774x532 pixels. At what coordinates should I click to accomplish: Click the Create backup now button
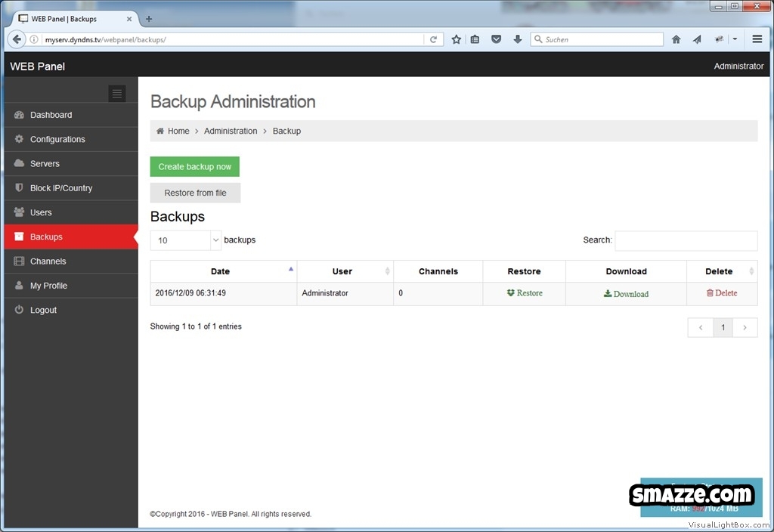194,167
